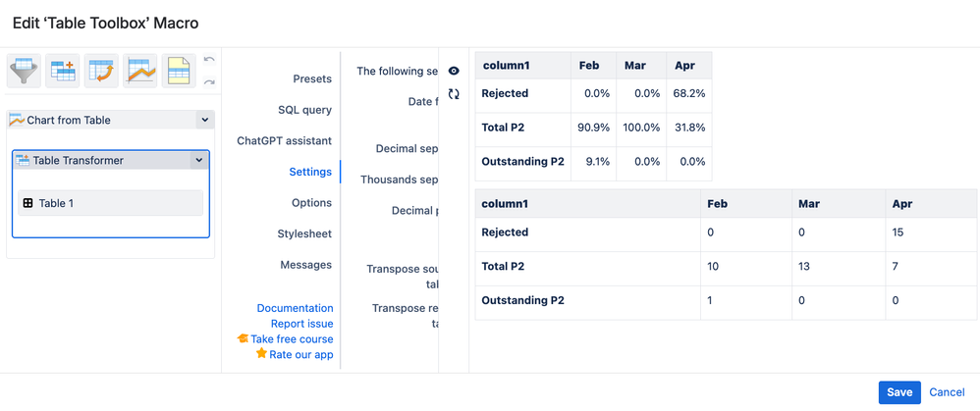980x411 pixels.
Task: Add the Table Filter macro (funnel icon)
Action: (25, 71)
